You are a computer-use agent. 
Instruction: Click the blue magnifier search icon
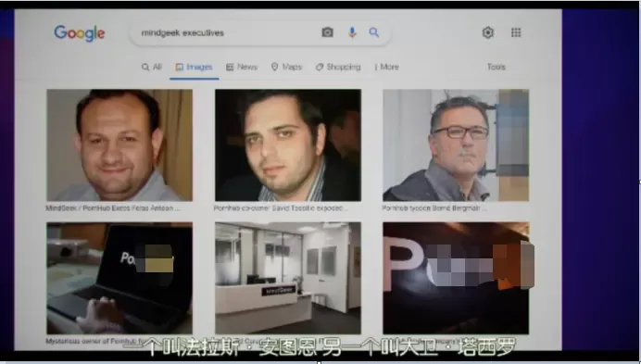coord(374,32)
